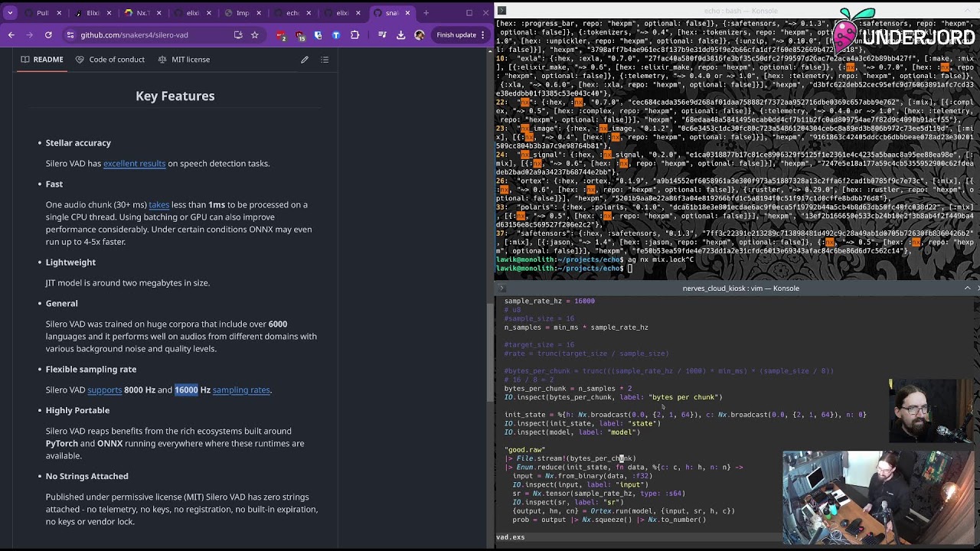Follow the 'supports' link

tap(104, 390)
